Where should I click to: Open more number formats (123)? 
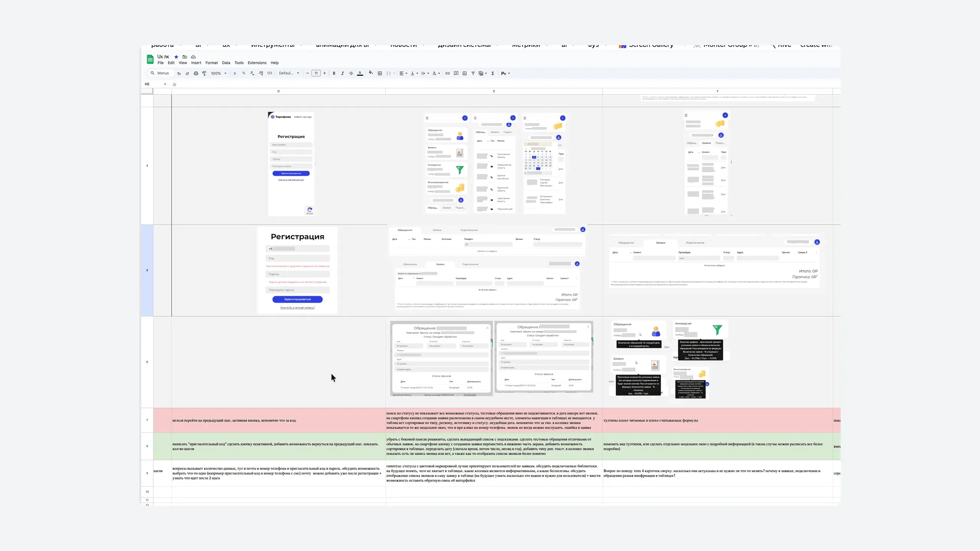(269, 73)
